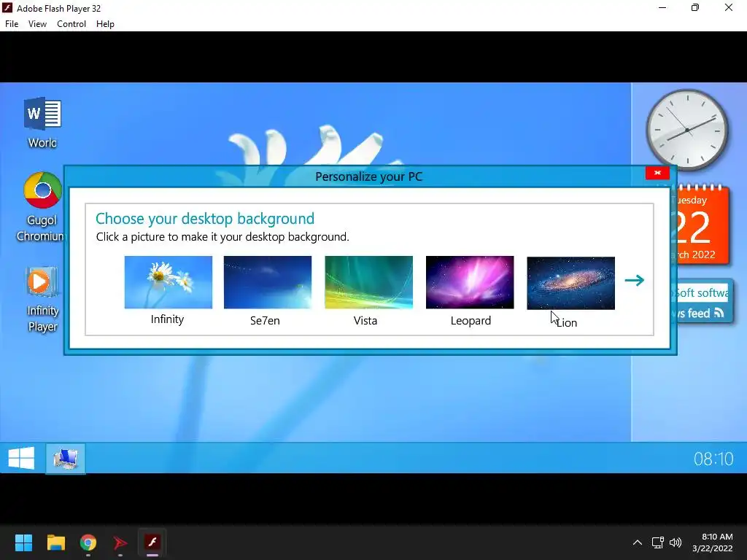
Task: Click the analog clock gadget
Action: [x=687, y=130]
